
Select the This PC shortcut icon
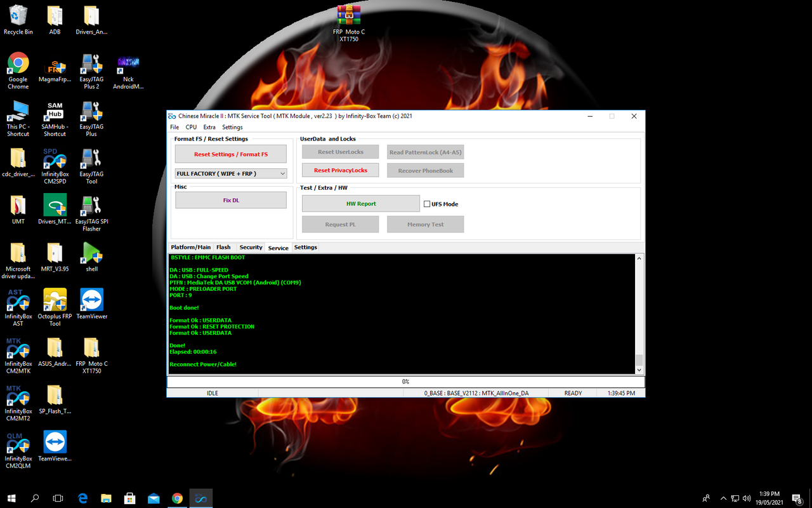(x=18, y=119)
